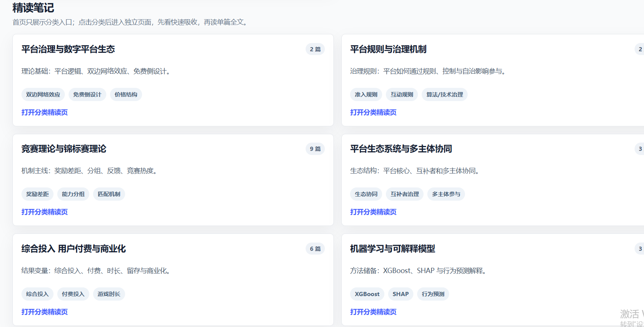644x327 pixels.
Task: Select the 免费侧设计 tag
Action: 87,94
